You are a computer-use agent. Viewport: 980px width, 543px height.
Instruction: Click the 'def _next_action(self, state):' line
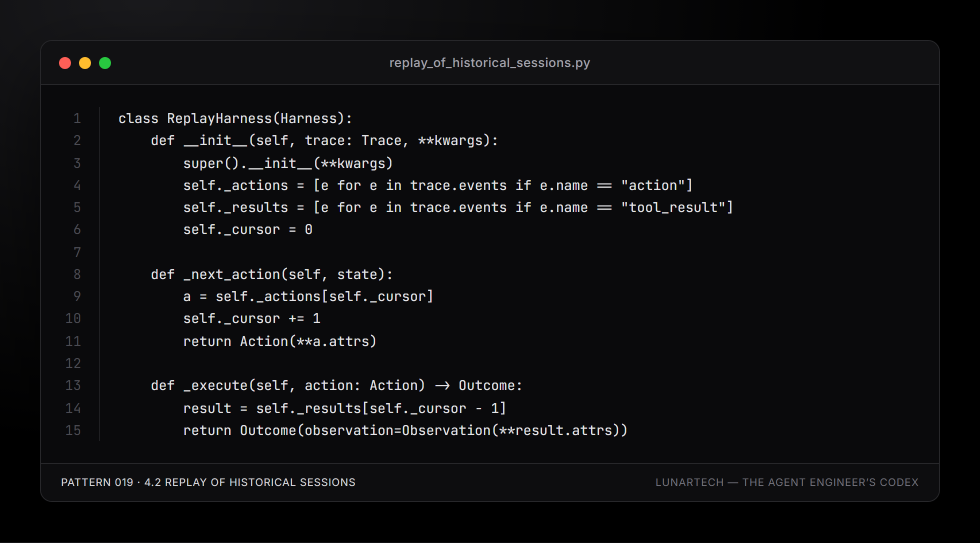coord(272,274)
